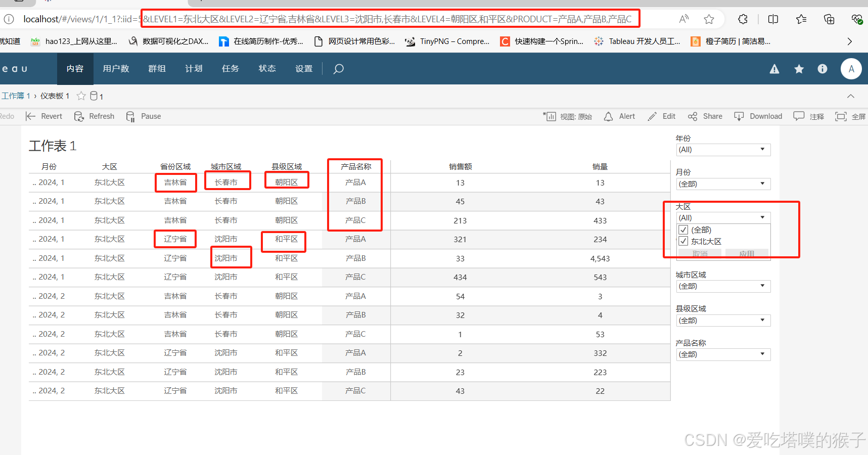This screenshot has height=455, width=868.
Task: Open the alerts warning triangle icon
Action: pyautogui.click(x=774, y=69)
